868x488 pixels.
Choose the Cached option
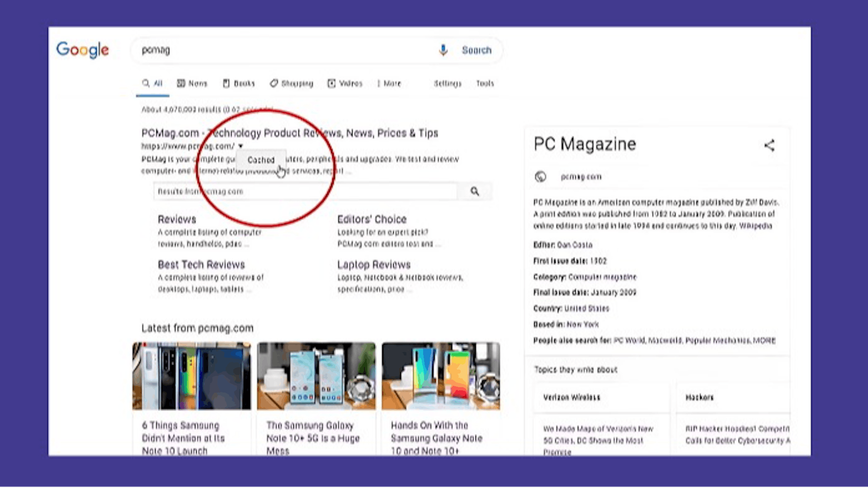(261, 160)
